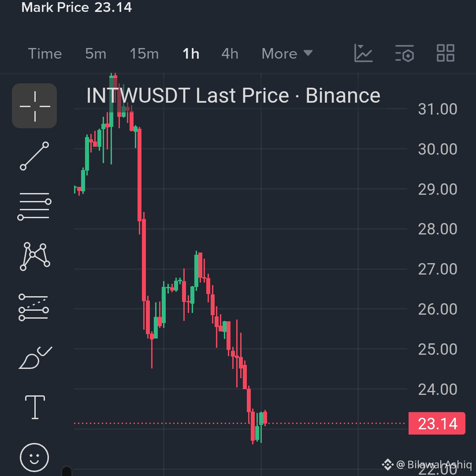Image resolution: width=476 pixels, height=476 pixels.
Task: Open the Fibonacci retracement tool
Action: [x=33, y=307]
